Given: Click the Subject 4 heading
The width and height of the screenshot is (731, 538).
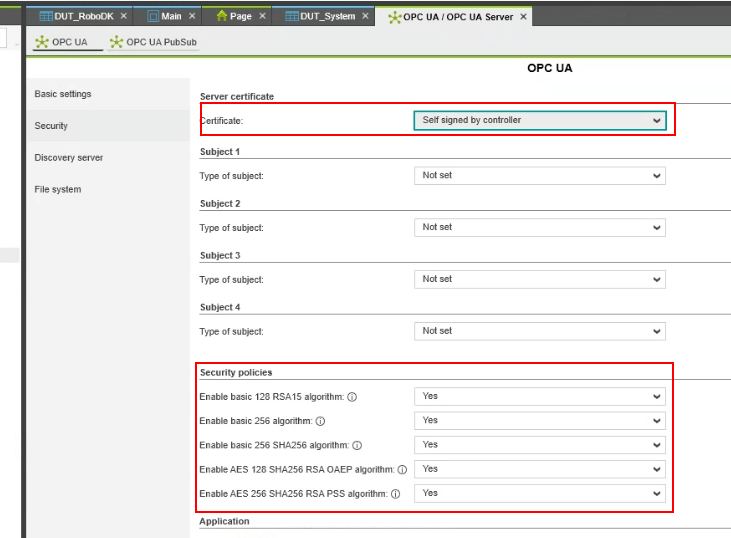Looking at the screenshot, I should tap(220, 307).
